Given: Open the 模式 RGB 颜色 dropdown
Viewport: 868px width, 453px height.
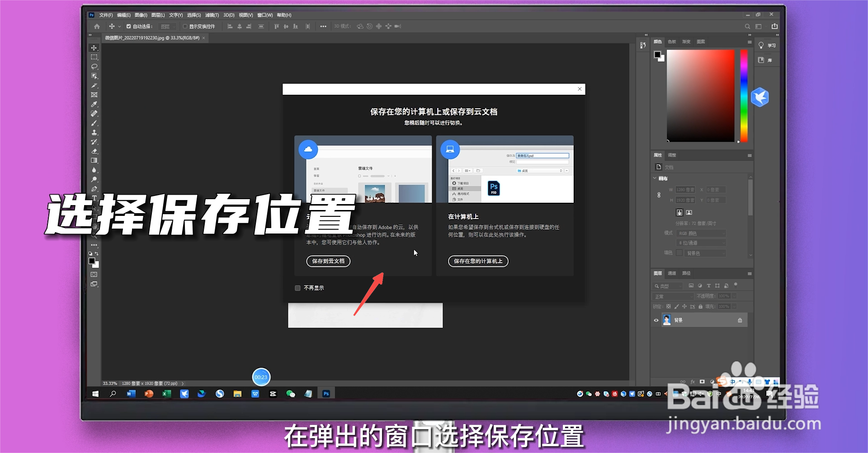Looking at the screenshot, I should click(701, 234).
